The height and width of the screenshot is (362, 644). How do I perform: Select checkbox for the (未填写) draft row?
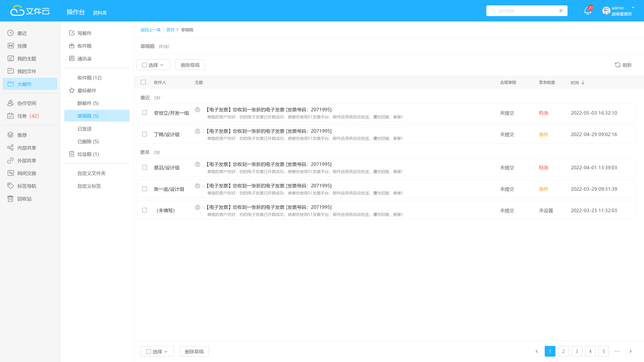click(x=145, y=210)
